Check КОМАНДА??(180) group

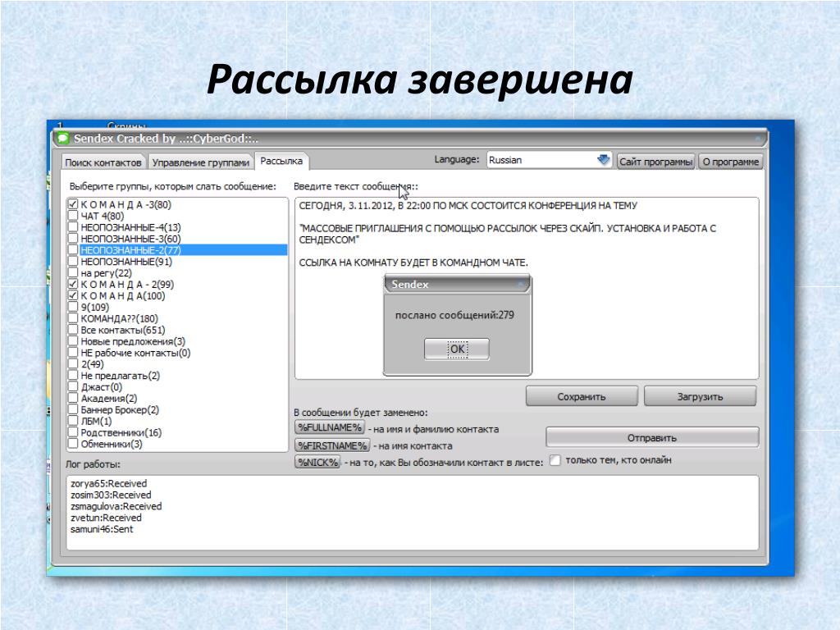click(x=73, y=318)
